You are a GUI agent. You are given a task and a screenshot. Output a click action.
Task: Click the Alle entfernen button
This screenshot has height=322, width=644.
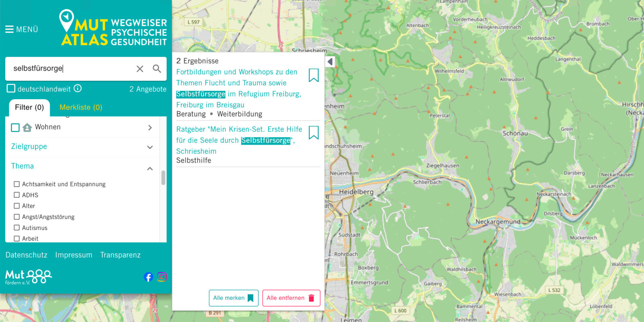coord(291,298)
